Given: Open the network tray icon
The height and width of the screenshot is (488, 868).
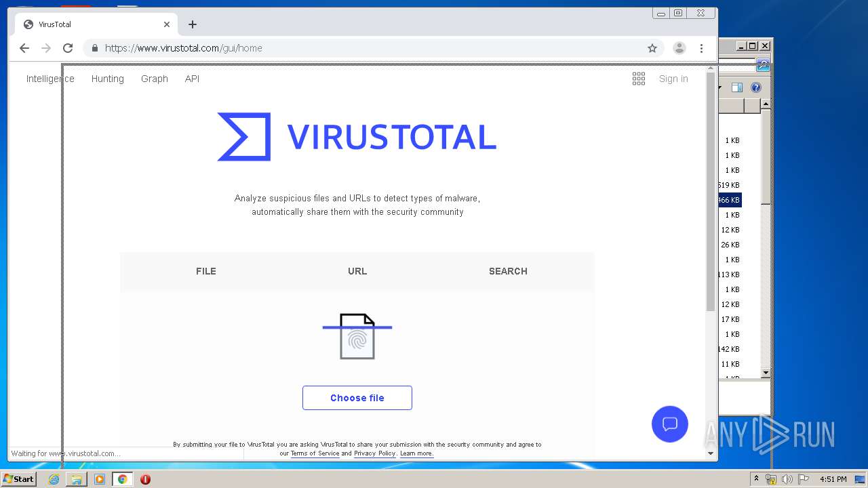Looking at the screenshot, I should tap(771, 479).
